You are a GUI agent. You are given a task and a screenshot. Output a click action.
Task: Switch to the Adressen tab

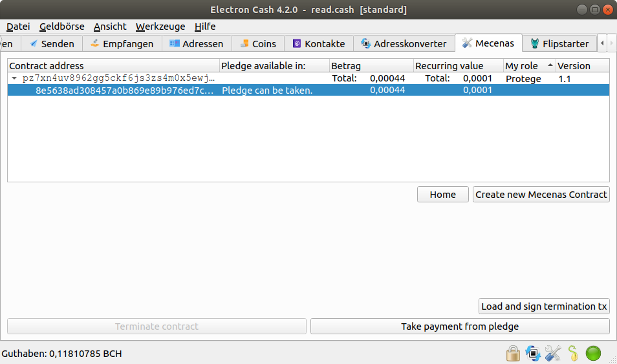pos(197,44)
